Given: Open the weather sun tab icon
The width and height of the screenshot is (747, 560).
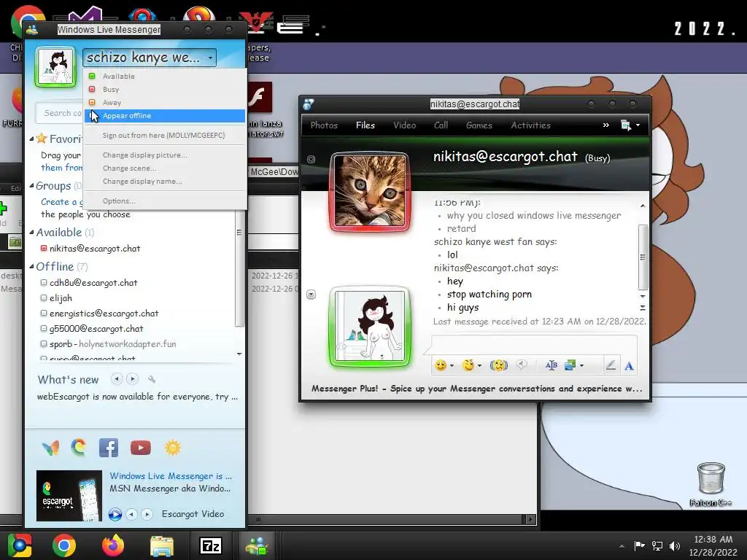Looking at the screenshot, I should point(172,448).
